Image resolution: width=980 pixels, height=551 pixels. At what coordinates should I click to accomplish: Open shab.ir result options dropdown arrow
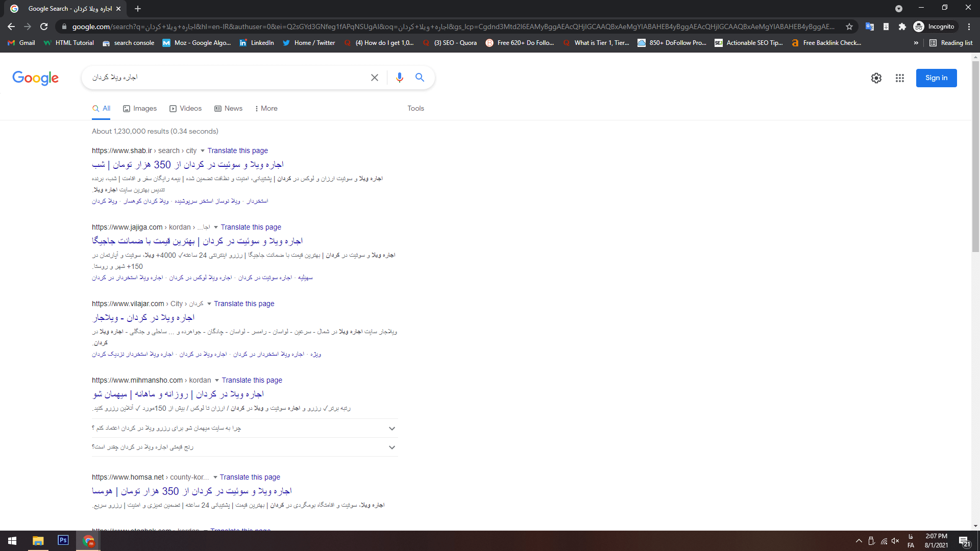pos(203,151)
